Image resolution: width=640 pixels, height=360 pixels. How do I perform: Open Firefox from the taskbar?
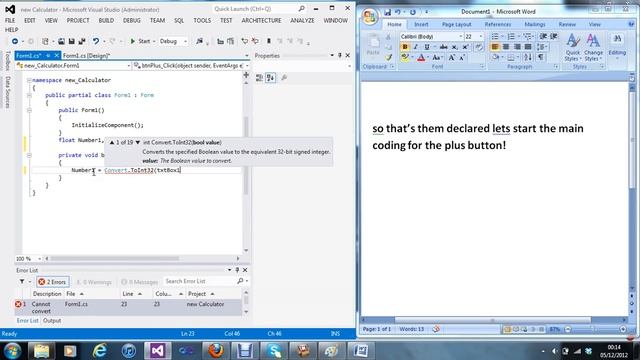pyautogui.click(x=215, y=351)
